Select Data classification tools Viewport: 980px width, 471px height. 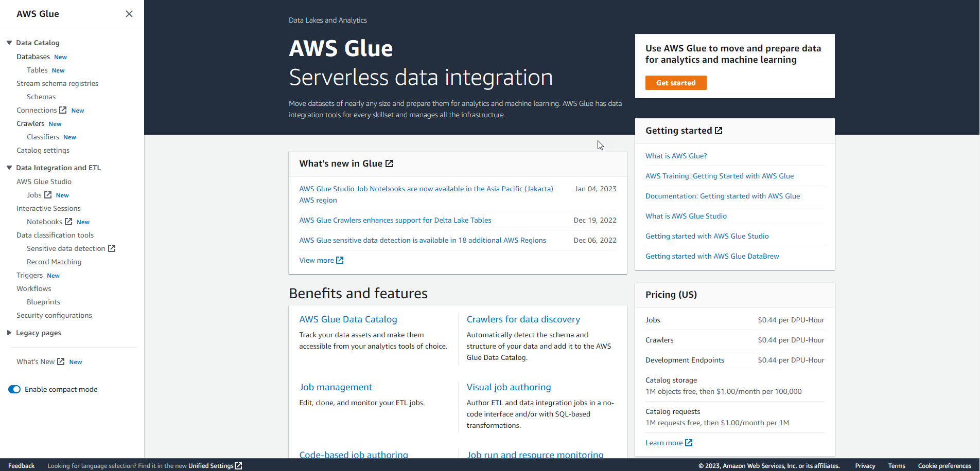pyautogui.click(x=55, y=235)
